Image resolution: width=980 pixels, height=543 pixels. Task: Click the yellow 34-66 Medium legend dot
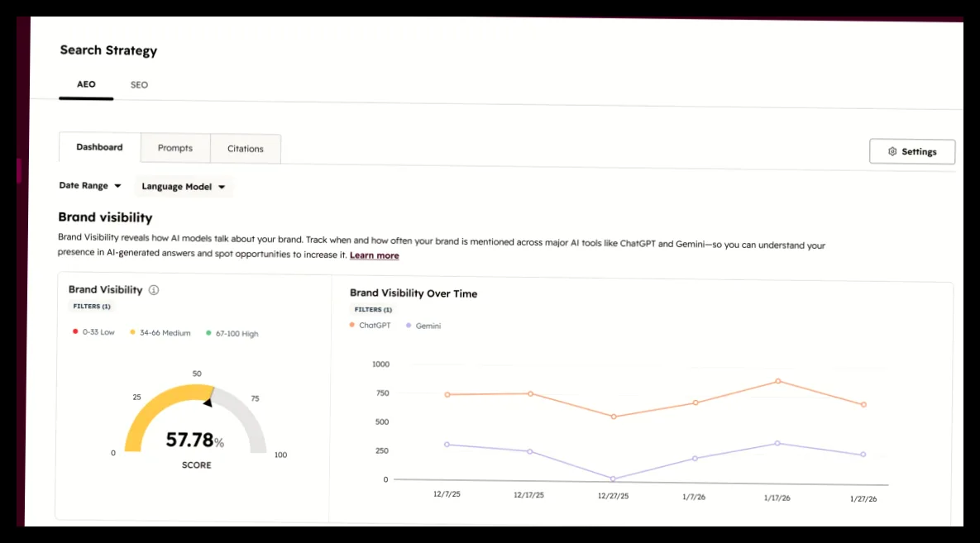132,331
